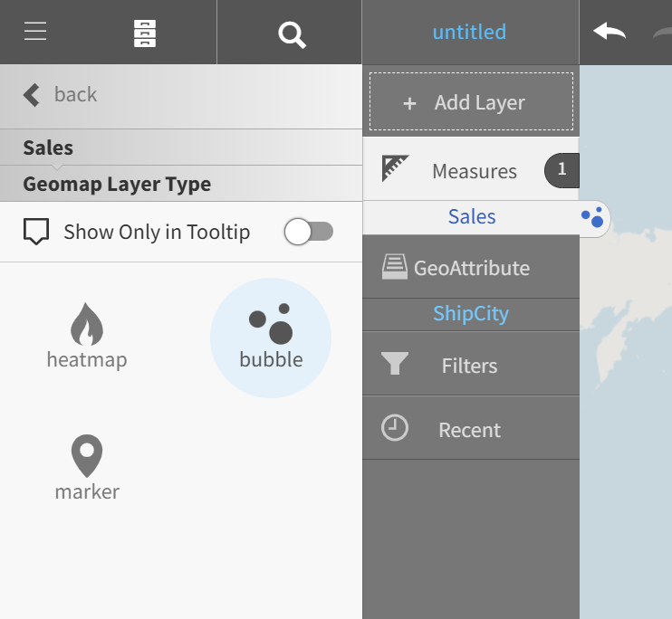Toggle Show Only in Tooltip switch
Screen dimensions: 672x619
click(x=308, y=232)
